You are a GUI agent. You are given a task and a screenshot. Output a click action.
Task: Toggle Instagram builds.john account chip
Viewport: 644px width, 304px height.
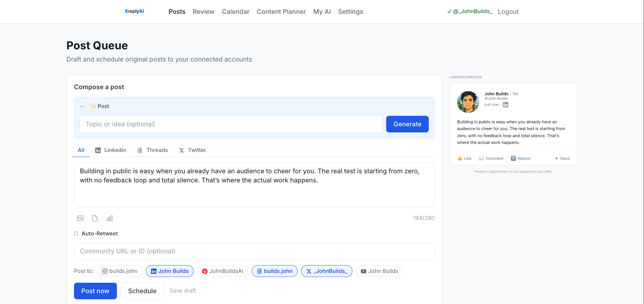[120, 271]
